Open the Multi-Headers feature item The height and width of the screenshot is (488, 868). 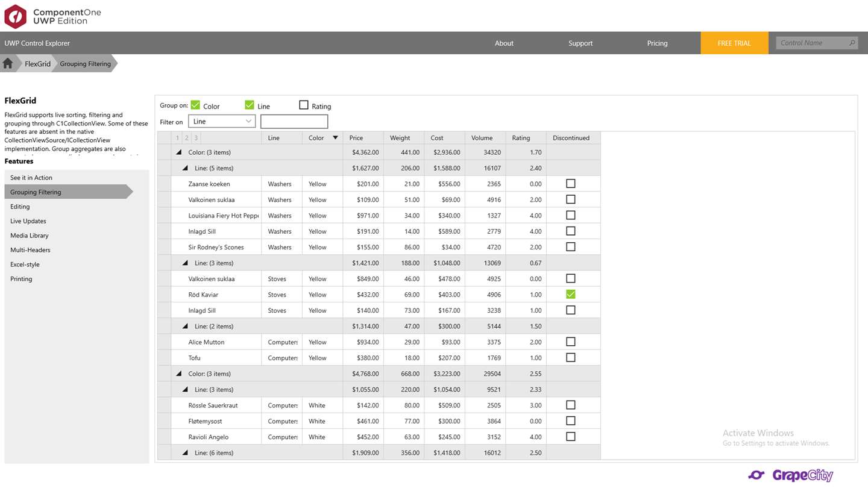(x=77, y=250)
